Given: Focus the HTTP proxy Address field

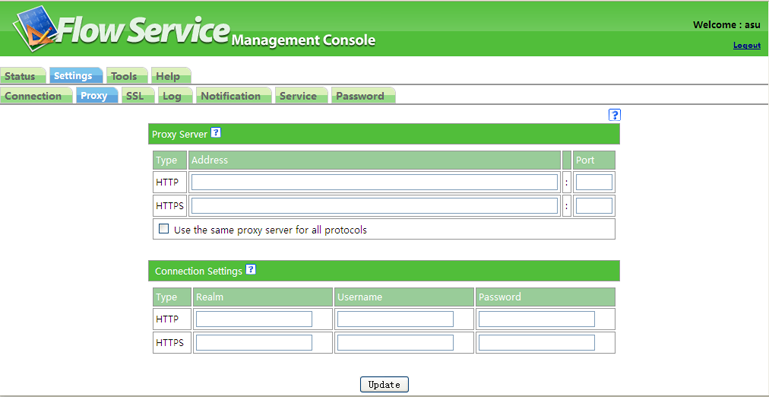Looking at the screenshot, I should (x=375, y=182).
